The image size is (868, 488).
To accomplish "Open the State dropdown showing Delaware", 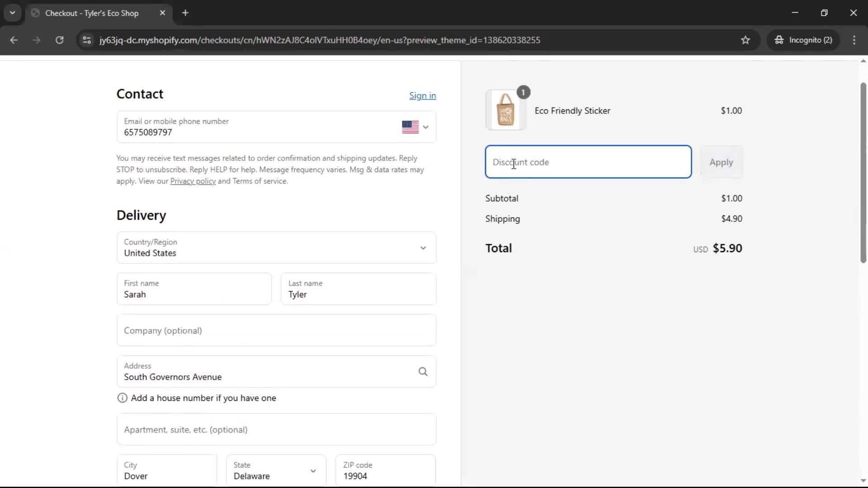I will tap(275, 471).
